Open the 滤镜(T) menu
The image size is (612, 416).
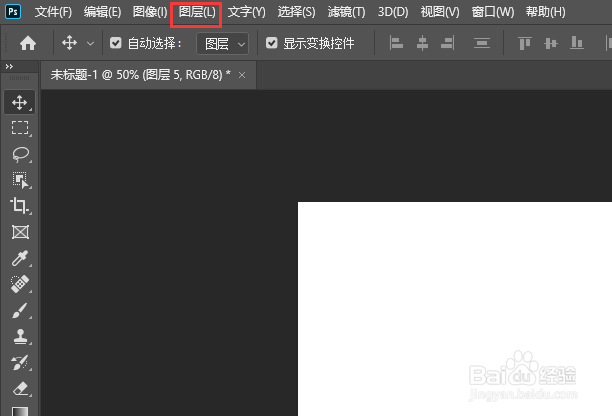(x=346, y=12)
